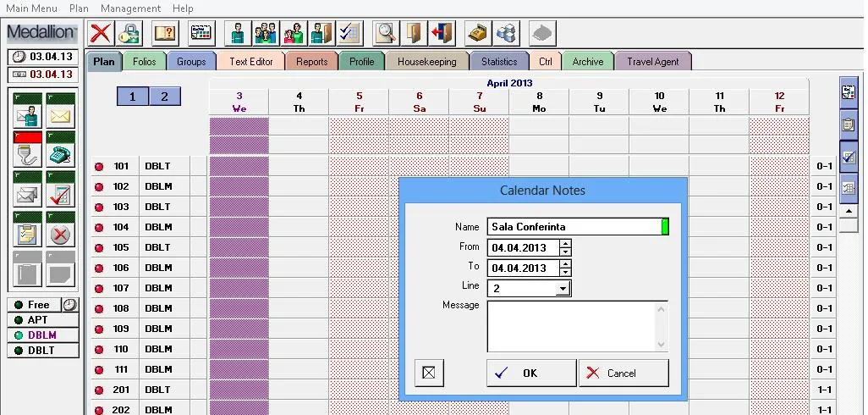Toggle the Free room type filter

(x=35, y=305)
